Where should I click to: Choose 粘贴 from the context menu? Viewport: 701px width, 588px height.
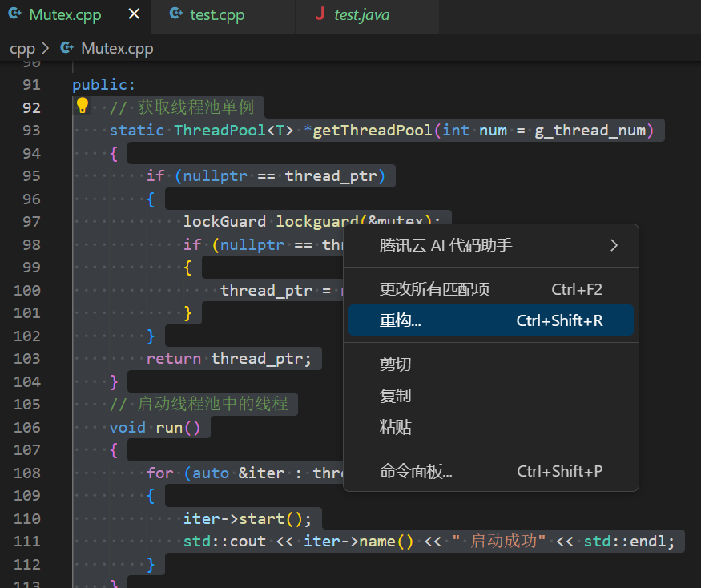(491, 427)
